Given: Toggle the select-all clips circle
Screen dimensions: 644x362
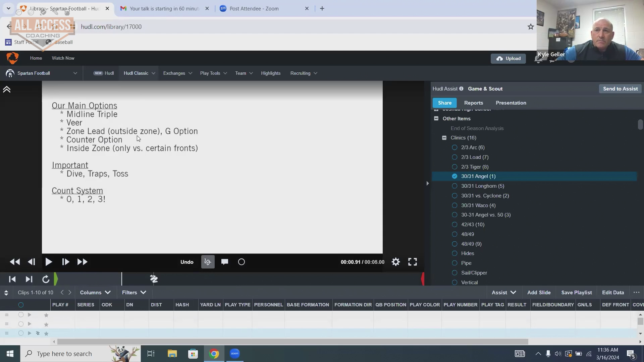Looking at the screenshot, I should pyautogui.click(x=21, y=305).
